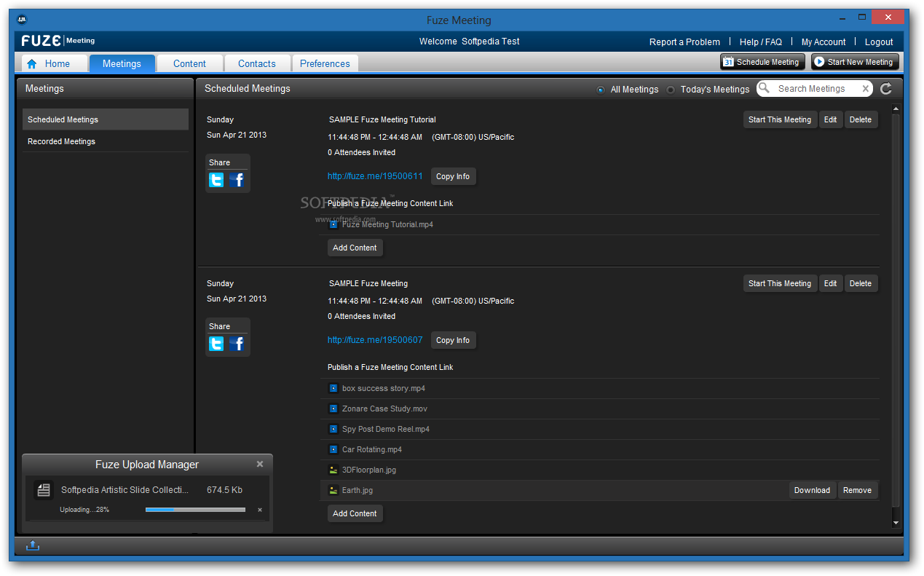Edit the SAMPLE Fuze Meeting Tutorial

pos(830,119)
